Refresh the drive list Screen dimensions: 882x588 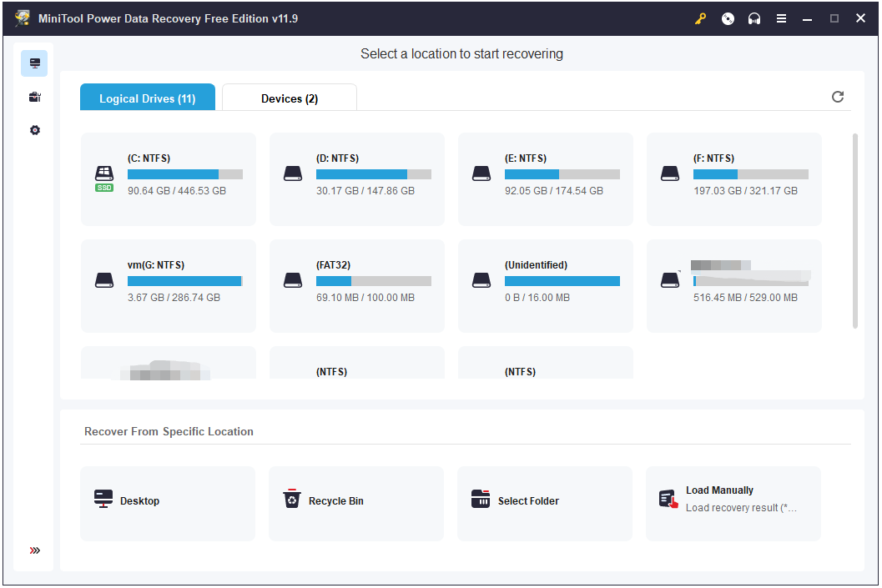(838, 97)
